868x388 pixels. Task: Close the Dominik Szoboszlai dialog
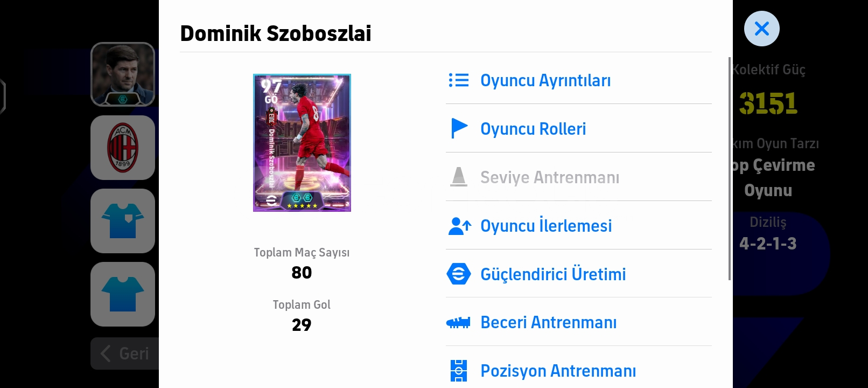coord(761,29)
